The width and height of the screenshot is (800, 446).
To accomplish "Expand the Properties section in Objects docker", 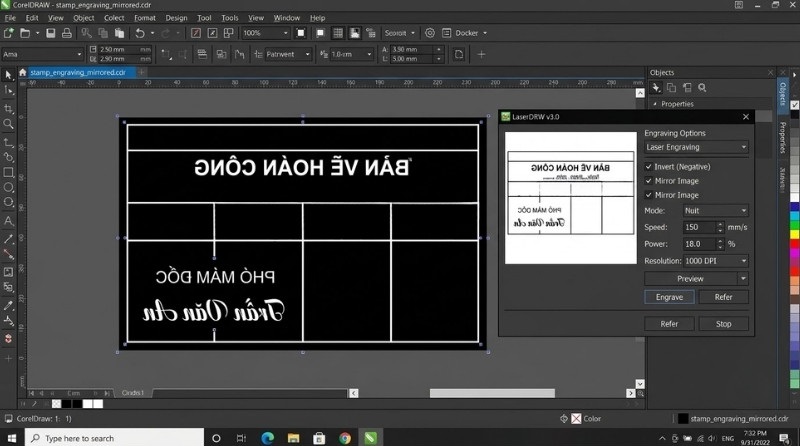I will click(655, 104).
